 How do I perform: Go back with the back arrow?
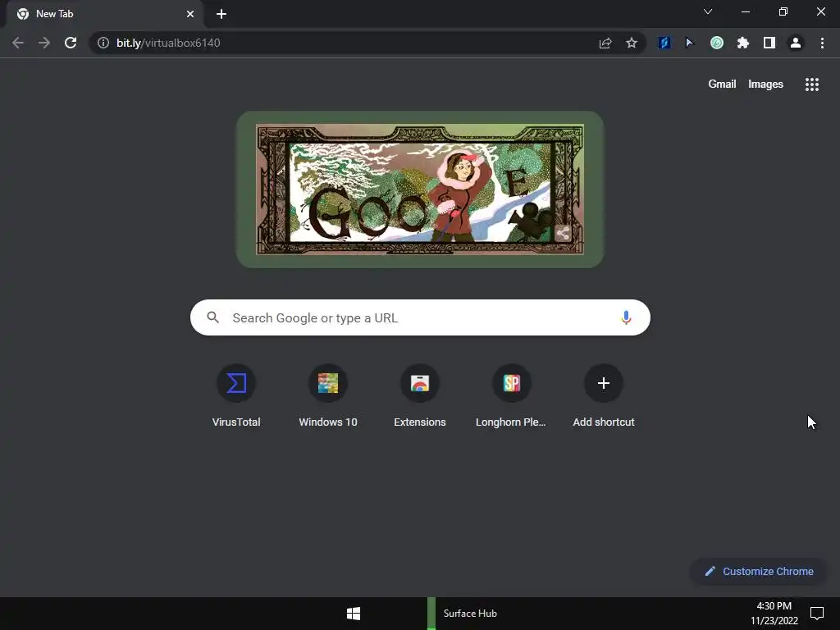tap(18, 43)
